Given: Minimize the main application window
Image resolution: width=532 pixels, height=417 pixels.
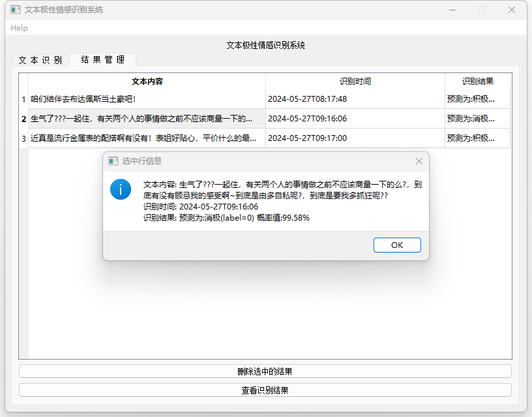Looking at the screenshot, I should pos(452,10).
